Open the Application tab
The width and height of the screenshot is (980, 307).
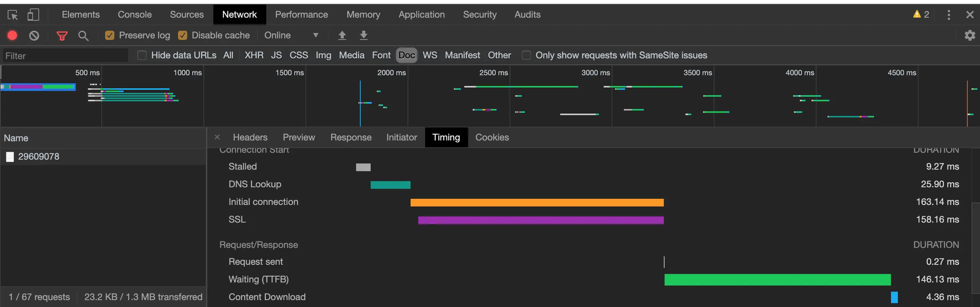(x=422, y=15)
